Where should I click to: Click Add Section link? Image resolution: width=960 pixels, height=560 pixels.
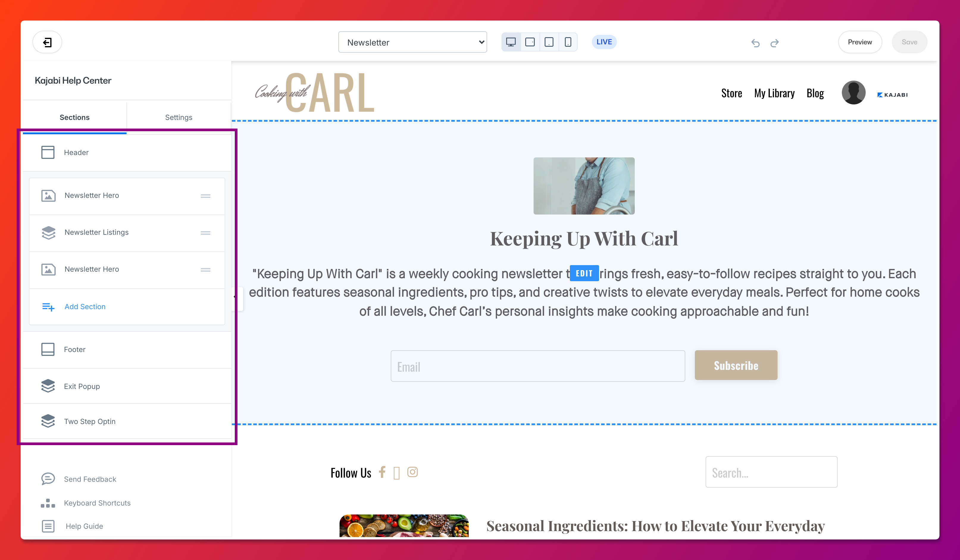(x=85, y=307)
